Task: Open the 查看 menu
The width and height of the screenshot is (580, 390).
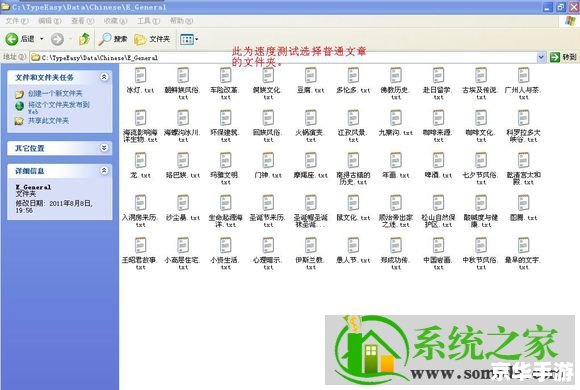Action: (82, 21)
